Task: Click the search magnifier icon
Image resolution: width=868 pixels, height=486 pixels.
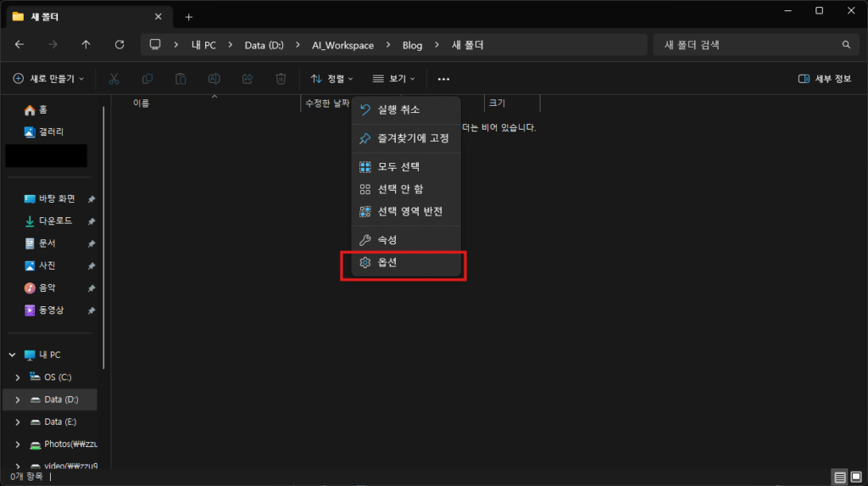Action: [x=846, y=45]
